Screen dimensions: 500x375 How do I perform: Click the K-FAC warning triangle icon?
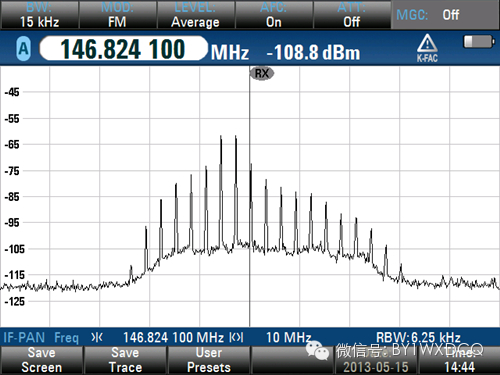[427, 48]
